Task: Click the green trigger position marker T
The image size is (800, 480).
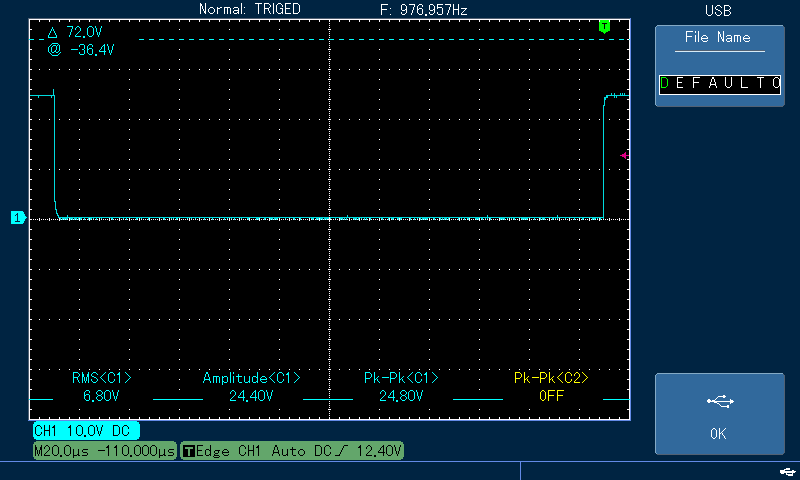Action: [604, 27]
